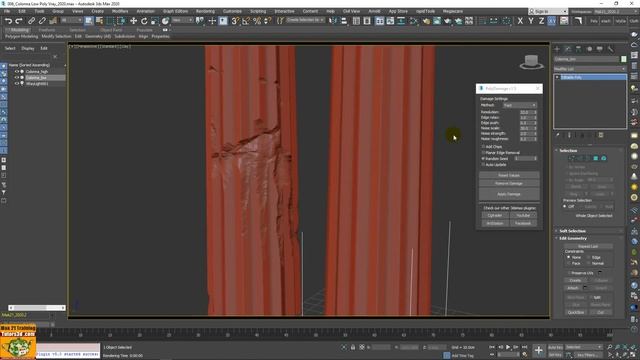
Task: Select the Unlink Selection icon
Action: [x=42, y=21]
